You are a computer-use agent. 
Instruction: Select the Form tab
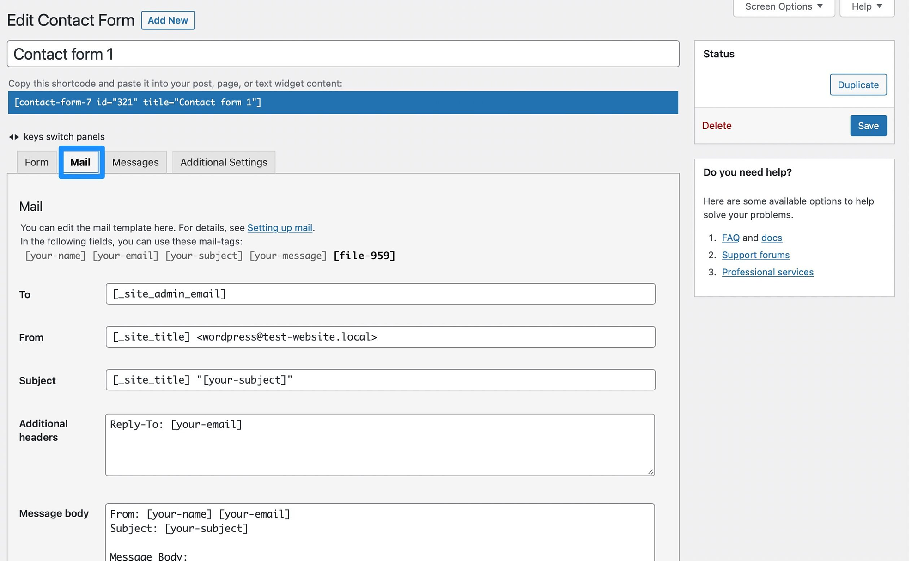(x=36, y=162)
